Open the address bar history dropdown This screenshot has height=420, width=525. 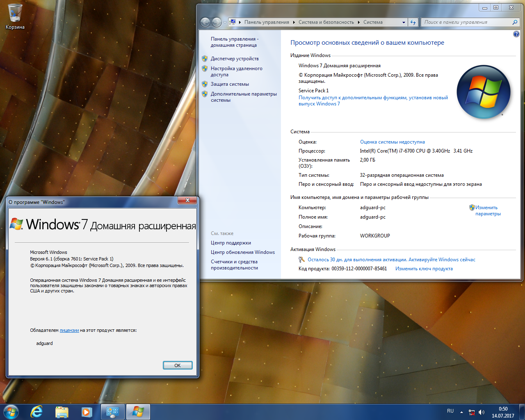coord(404,22)
